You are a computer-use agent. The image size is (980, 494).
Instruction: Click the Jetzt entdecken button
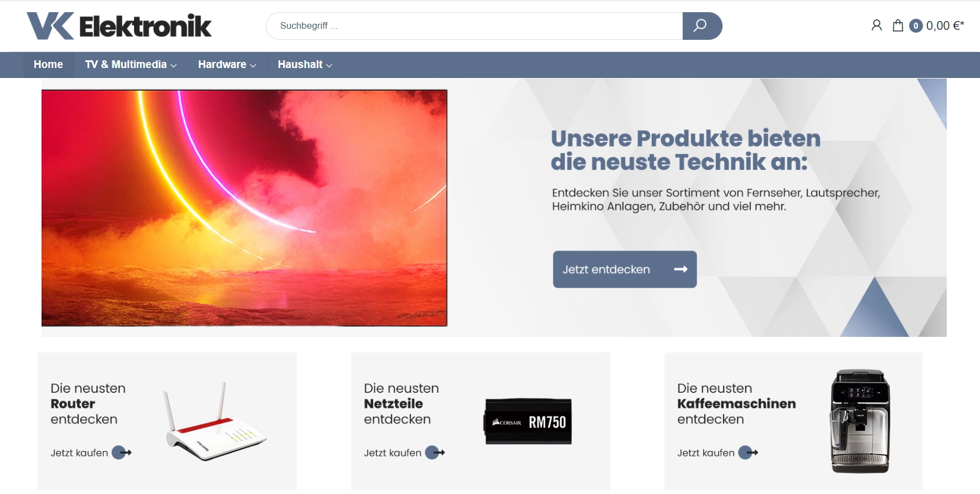[625, 269]
